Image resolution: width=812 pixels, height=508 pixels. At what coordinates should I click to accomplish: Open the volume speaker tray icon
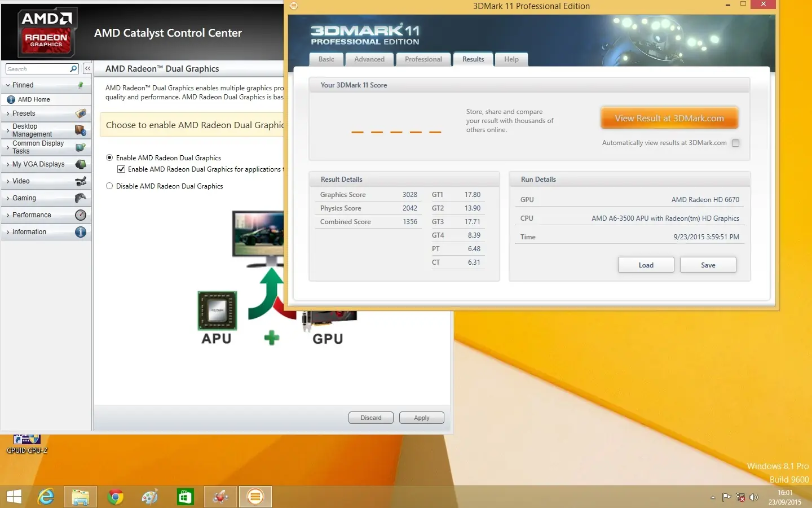point(754,497)
